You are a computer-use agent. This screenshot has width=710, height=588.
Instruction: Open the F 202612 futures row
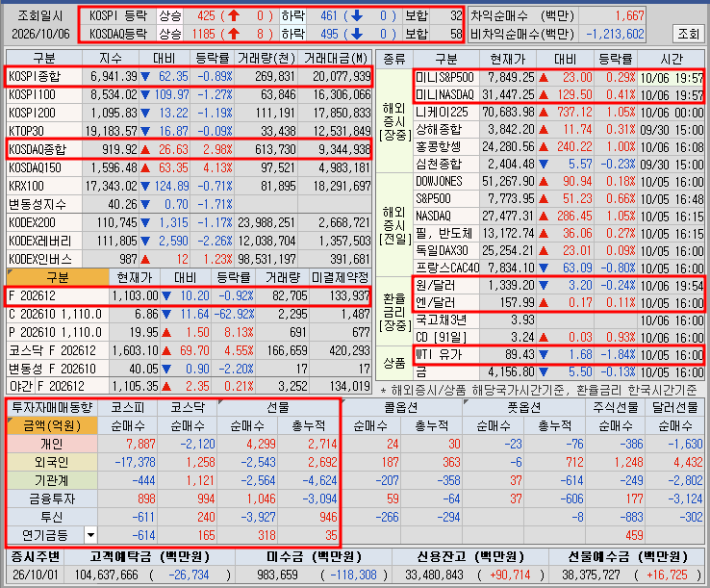(x=188, y=295)
